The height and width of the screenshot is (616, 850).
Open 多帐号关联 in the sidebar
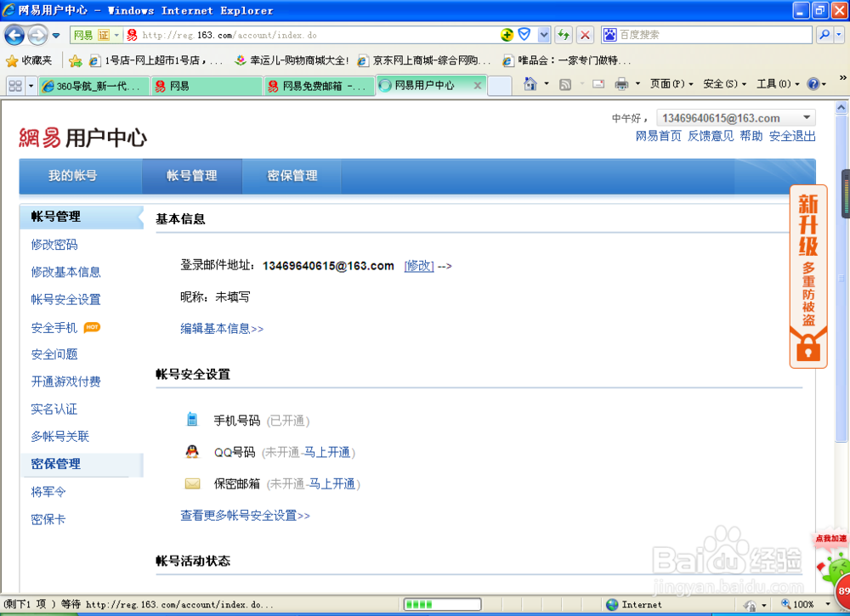[x=60, y=437]
